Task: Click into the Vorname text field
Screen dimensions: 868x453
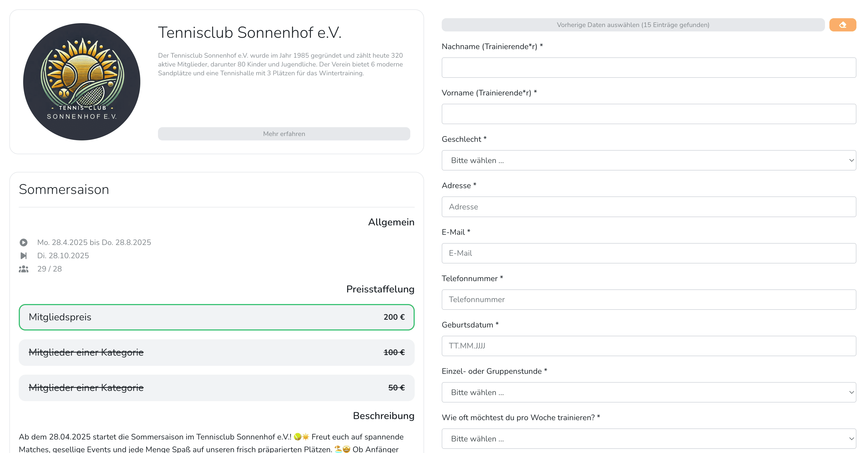Action: tap(649, 114)
